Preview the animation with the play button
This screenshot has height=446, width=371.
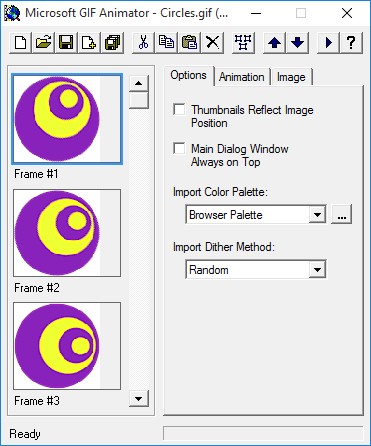328,43
